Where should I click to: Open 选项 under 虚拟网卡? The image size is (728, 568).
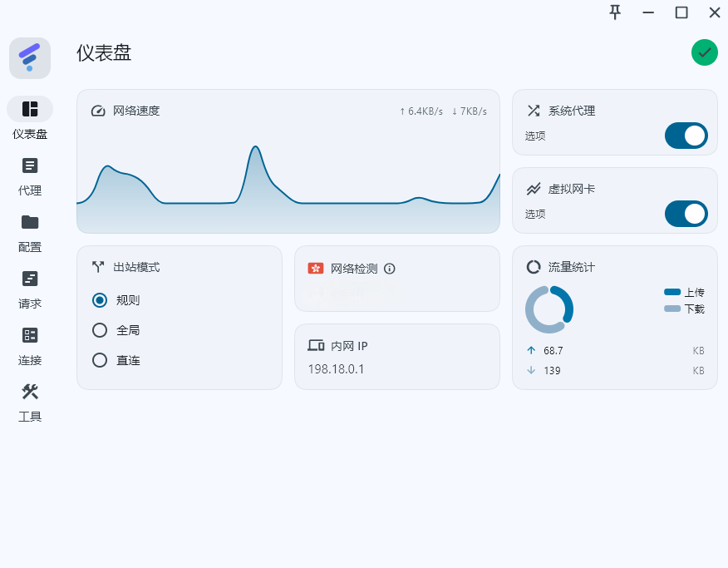coord(535,214)
